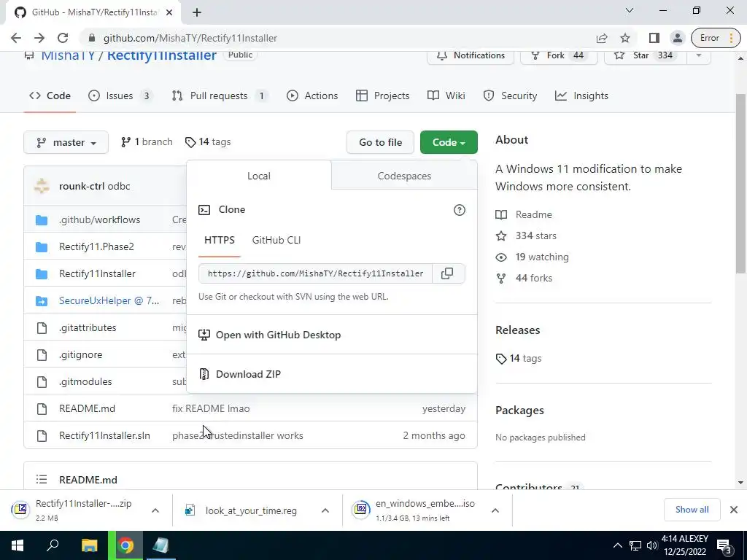Reload the GitHub page
Screen dimensions: 747x560
[63, 38]
